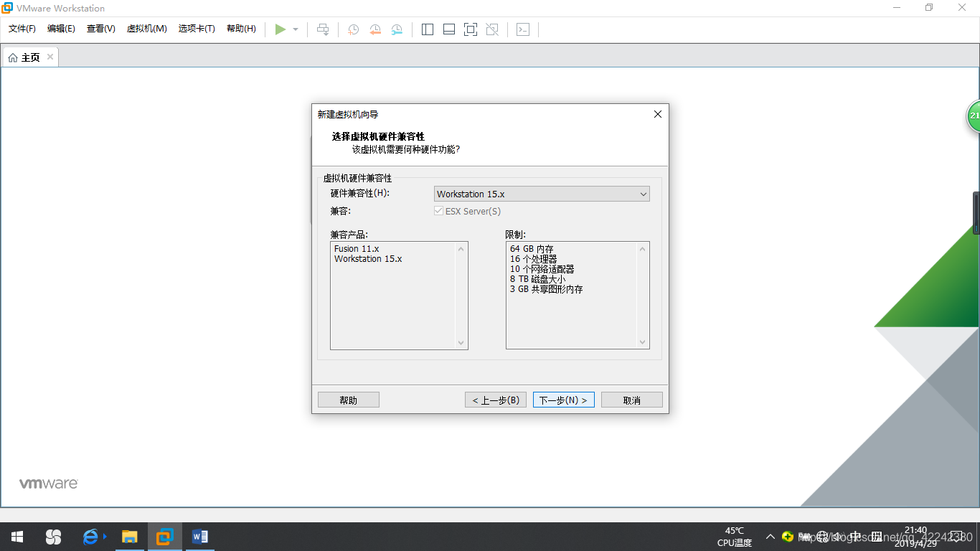Screen dimensions: 980x551
Task: Click the 16 个处理器 limit entry
Action: coord(533,259)
